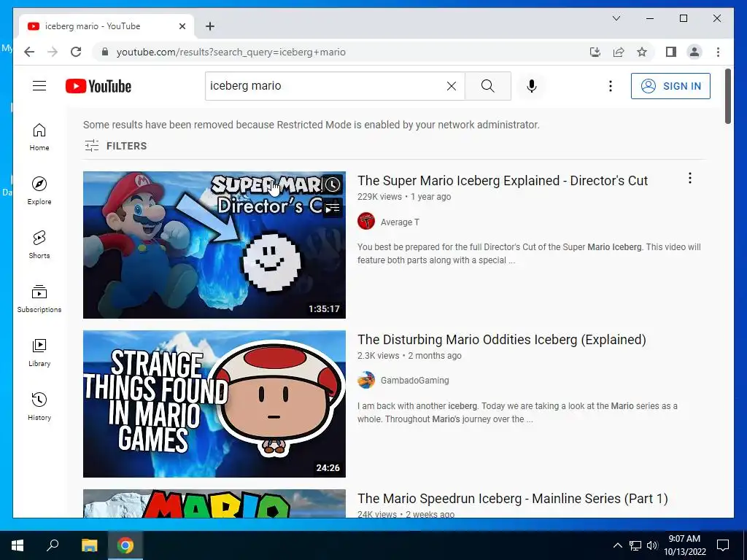The image size is (747, 560).
Task: Add Director's Cut video to queue
Action: click(333, 208)
